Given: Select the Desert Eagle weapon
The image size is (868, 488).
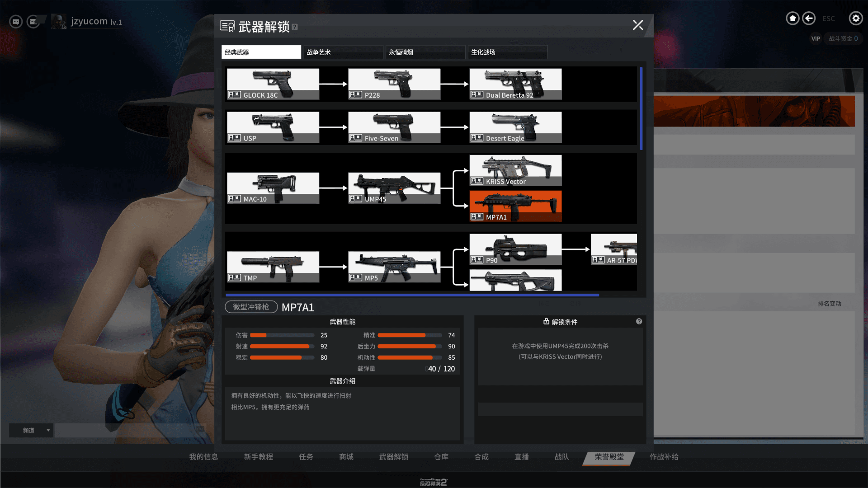Looking at the screenshot, I should click(515, 127).
